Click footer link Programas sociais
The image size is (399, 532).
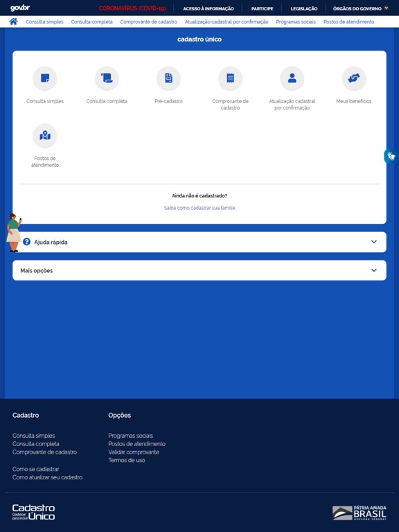pos(131,436)
